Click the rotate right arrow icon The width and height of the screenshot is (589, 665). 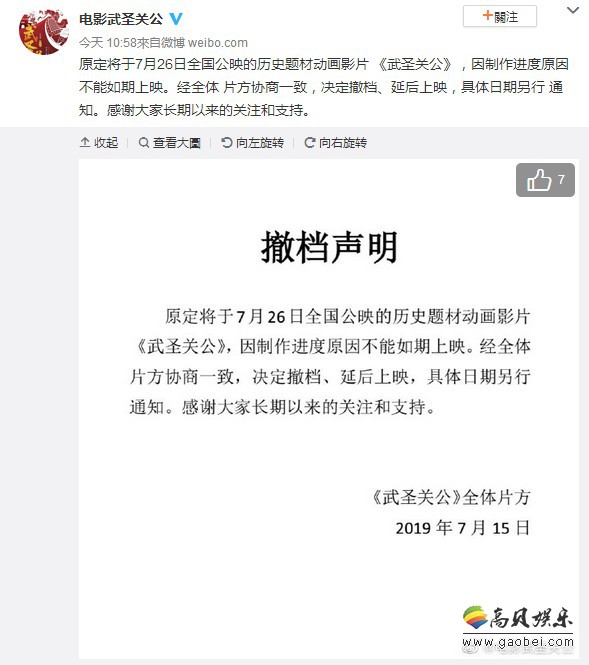point(310,142)
